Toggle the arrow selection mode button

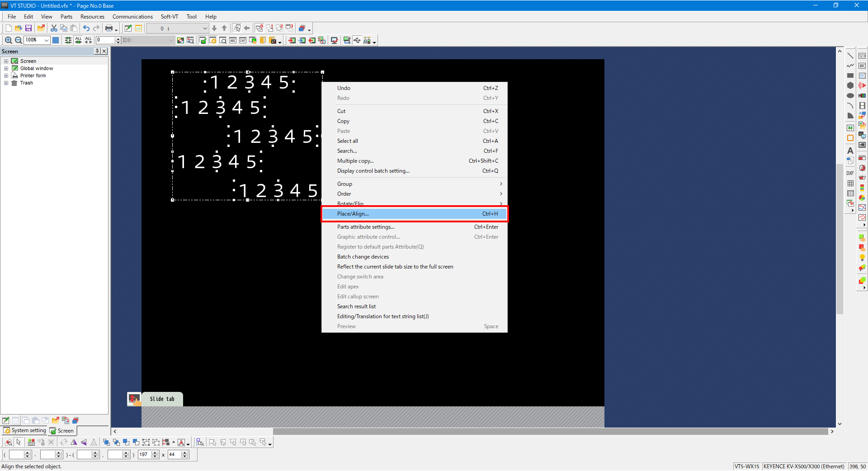(19, 443)
